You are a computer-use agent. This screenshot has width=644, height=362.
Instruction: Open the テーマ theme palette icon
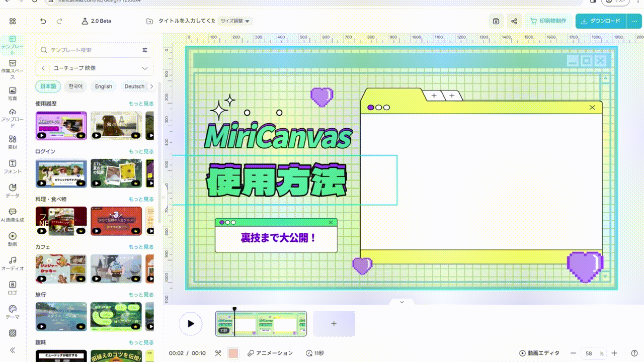click(13, 312)
